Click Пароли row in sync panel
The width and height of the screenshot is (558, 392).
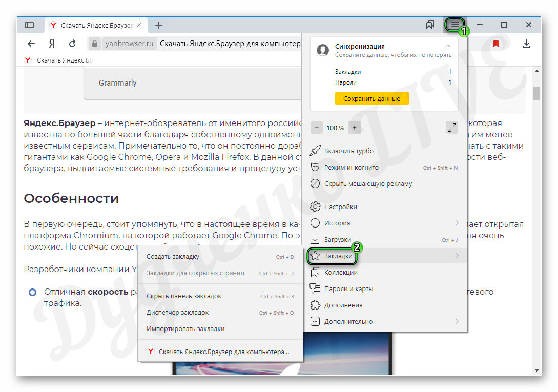(393, 82)
